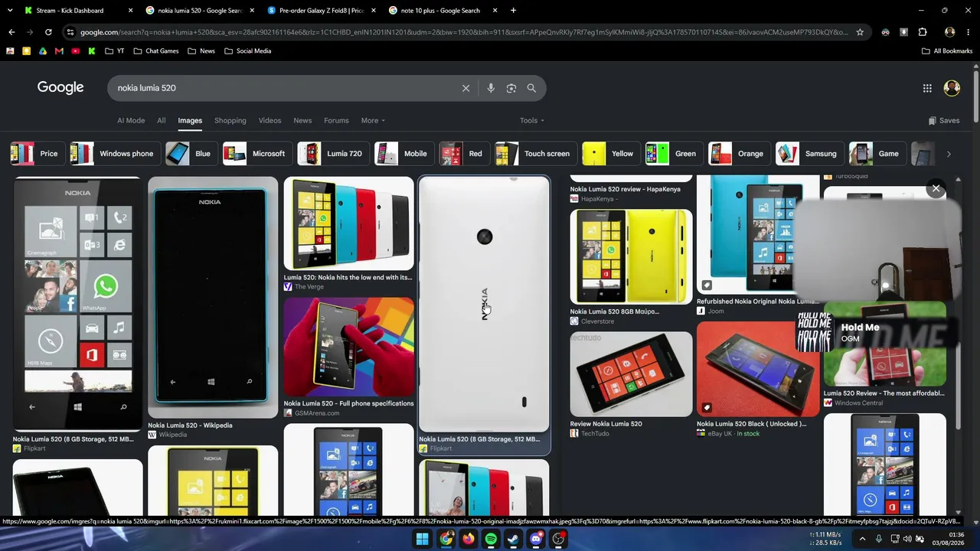The width and height of the screenshot is (980, 551).
Task: Open the Google account profile picture
Action: 952,88
